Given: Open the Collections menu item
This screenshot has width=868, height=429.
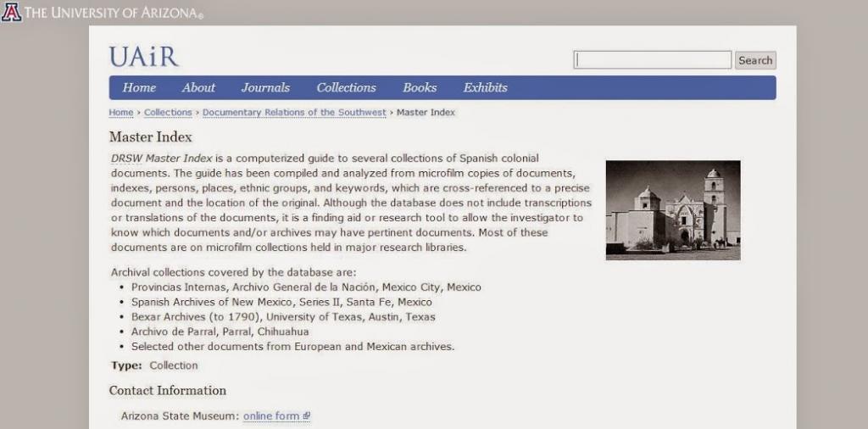Looking at the screenshot, I should (x=346, y=87).
